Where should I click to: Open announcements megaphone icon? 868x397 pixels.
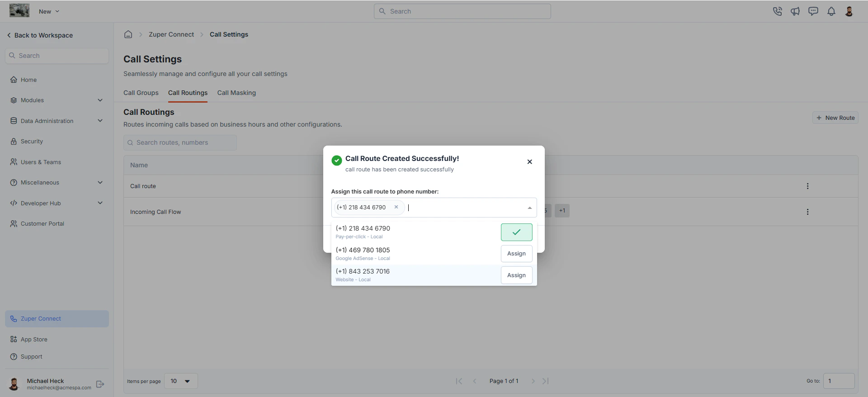(x=795, y=11)
